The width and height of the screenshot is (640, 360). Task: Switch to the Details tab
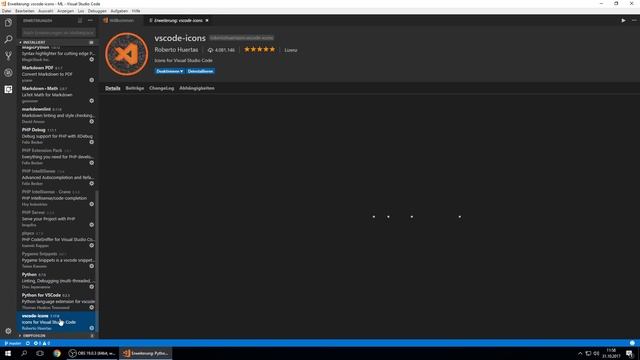click(113, 88)
